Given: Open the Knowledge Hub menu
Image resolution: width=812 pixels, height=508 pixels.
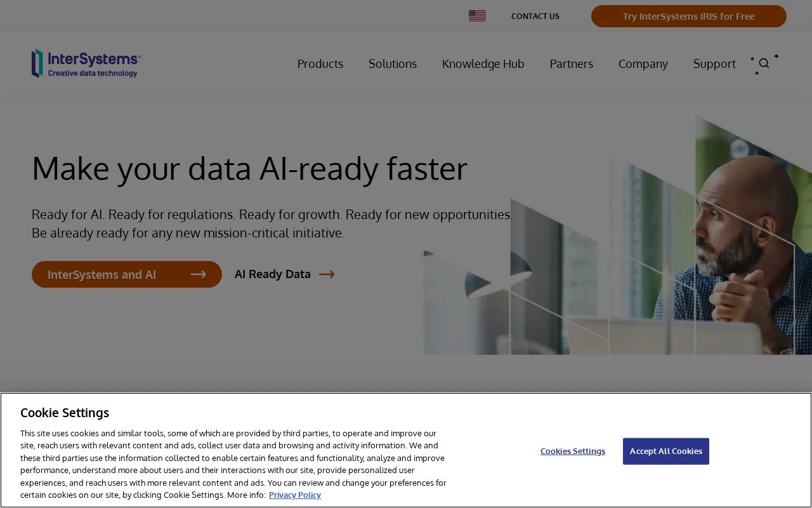Looking at the screenshot, I should [483, 63].
